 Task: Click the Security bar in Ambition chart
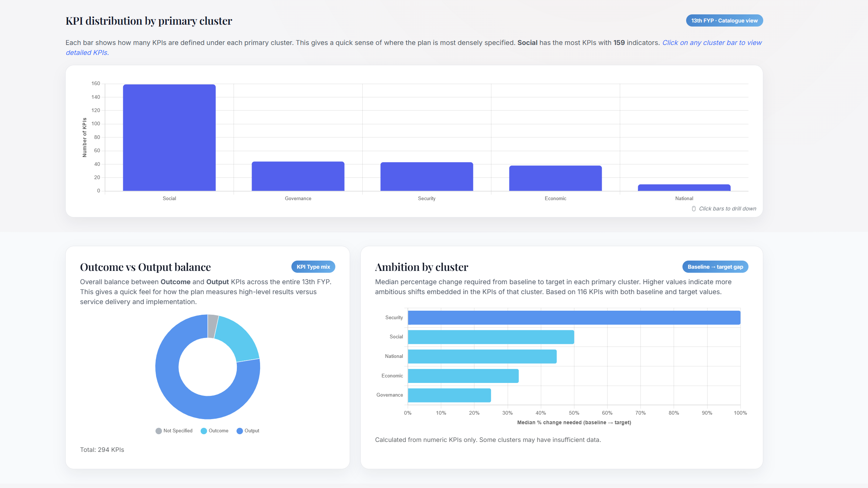pyautogui.click(x=574, y=318)
